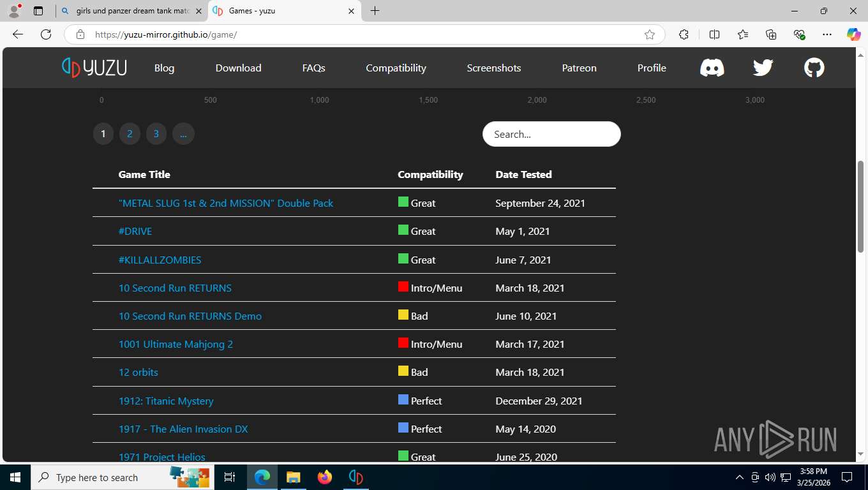Click red swatch for 1001 Ultimate Mahjong 2
868x490 pixels.
coord(403,343)
